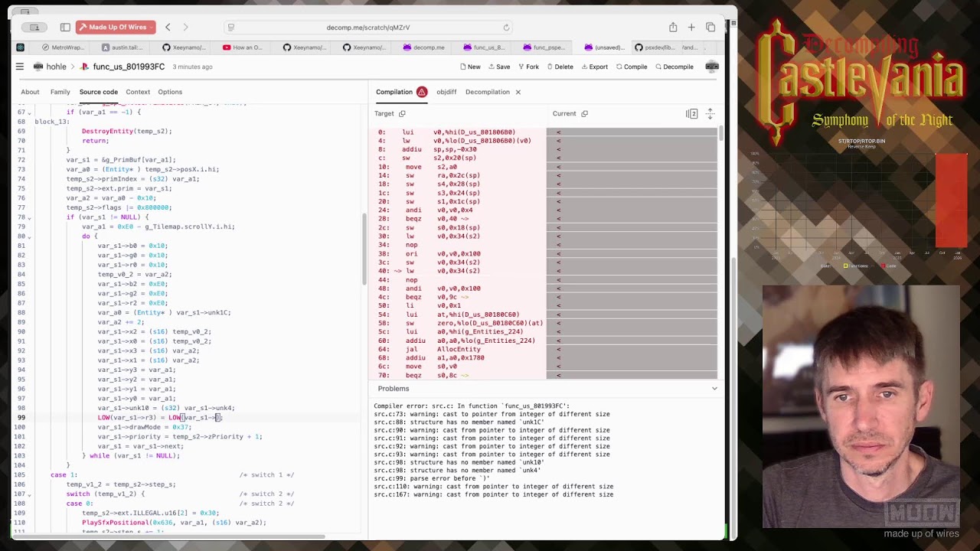
Task: Open the Context tab
Action: [x=138, y=92]
